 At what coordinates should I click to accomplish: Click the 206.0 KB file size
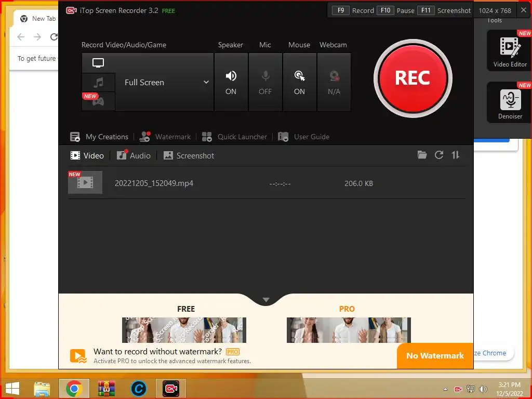point(358,183)
